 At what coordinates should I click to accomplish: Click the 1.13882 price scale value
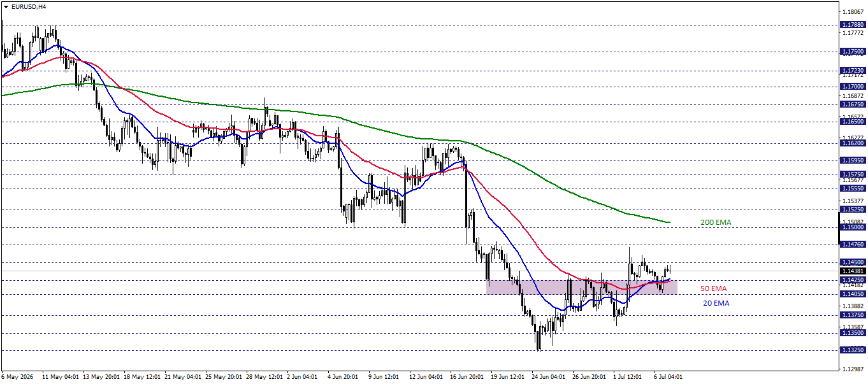coord(852,306)
